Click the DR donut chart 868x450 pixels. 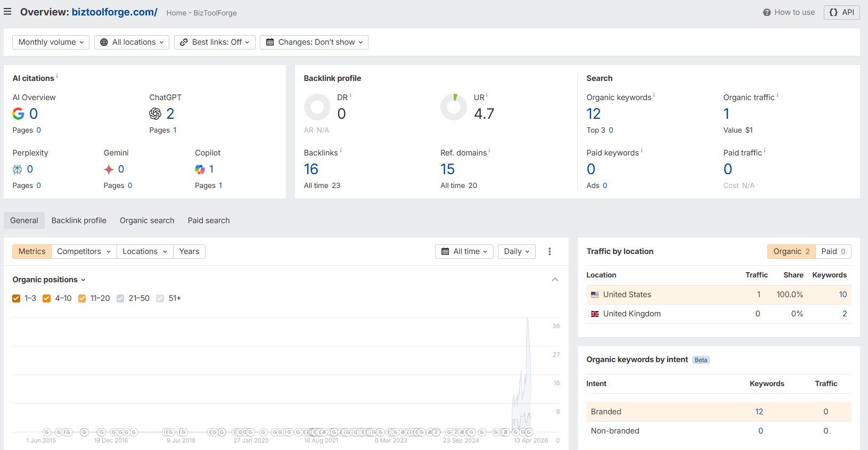tap(317, 107)
